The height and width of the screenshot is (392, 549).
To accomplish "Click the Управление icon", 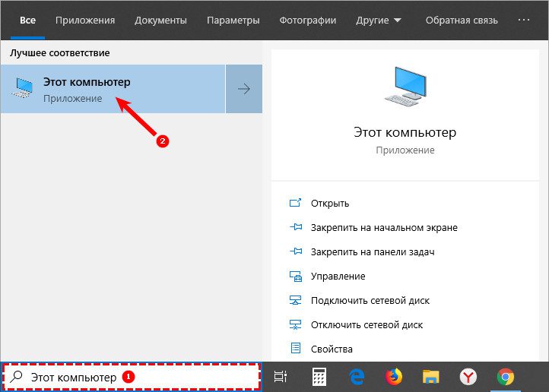I will (296, 277).
